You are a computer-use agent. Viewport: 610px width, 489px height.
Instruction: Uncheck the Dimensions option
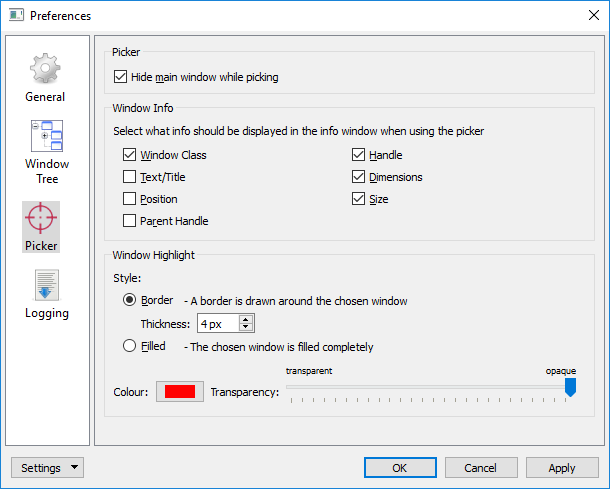358,177
